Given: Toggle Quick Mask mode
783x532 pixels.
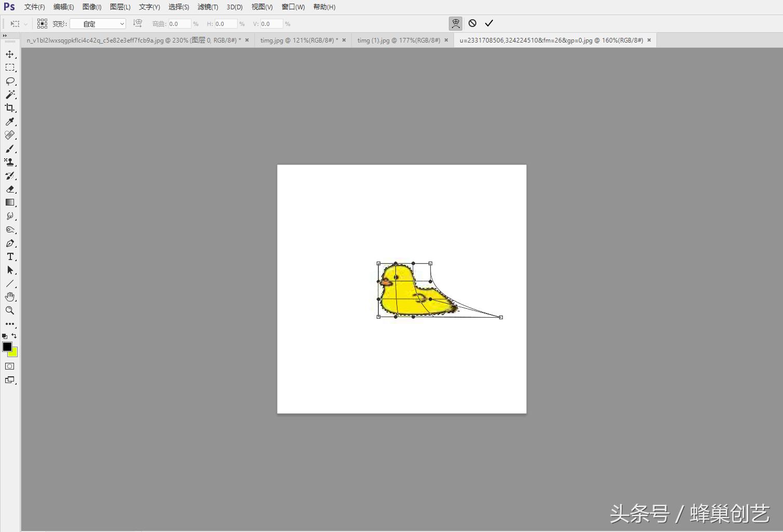Looking at the screenshot, I should [10, 366].
